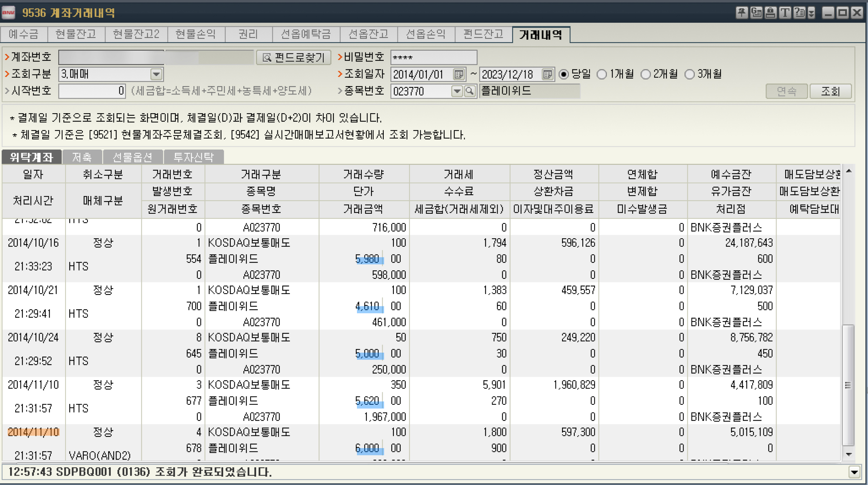Click the start date field 2014/01/01
Image resolution: width=868 pixels, height=485 pixels.
click(422, 75)
